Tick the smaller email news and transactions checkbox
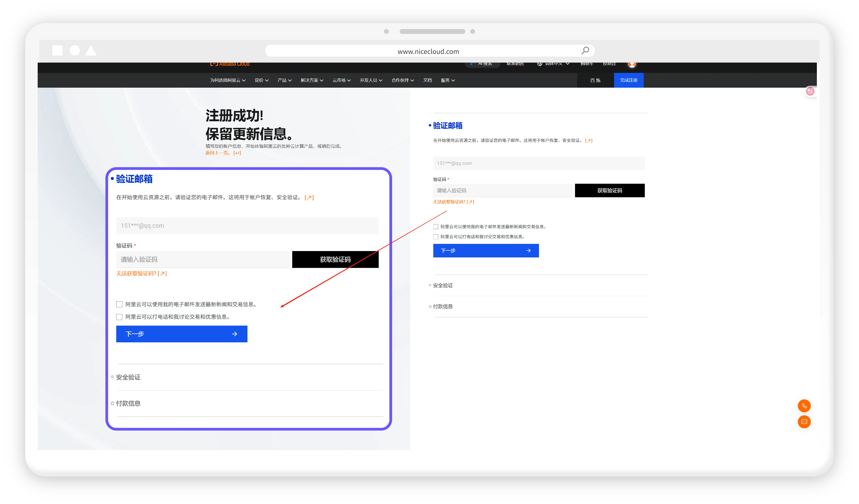The image size is (859, 504). [436, 227]
